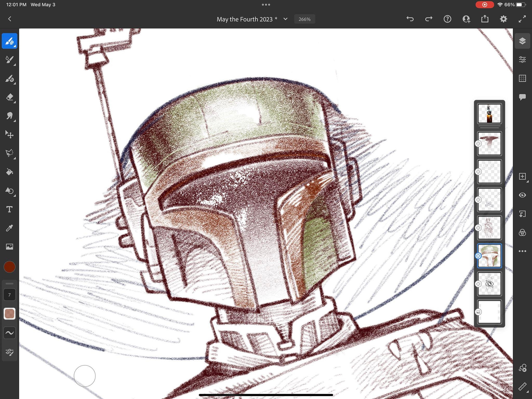Select the Live Brushes tool
This screenshot has height=399, width=532.
9,60
